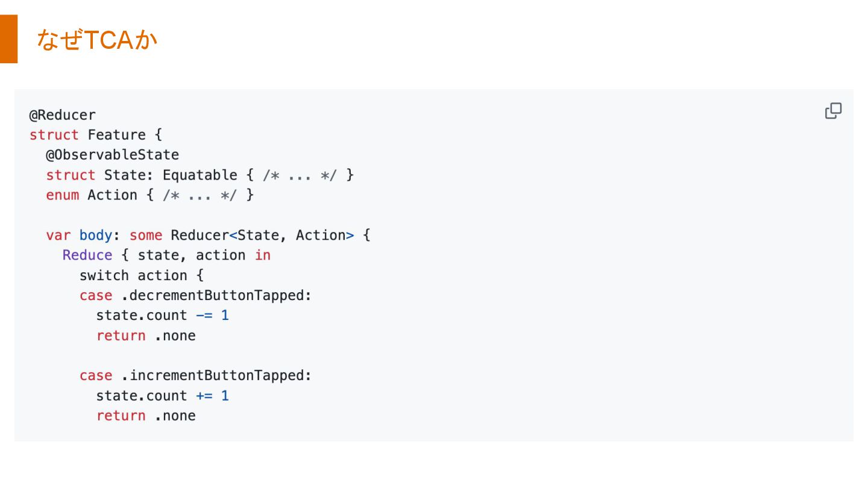Click the copy code icon
This screenshot has width=868, height=488.
(x=833, y=111)
